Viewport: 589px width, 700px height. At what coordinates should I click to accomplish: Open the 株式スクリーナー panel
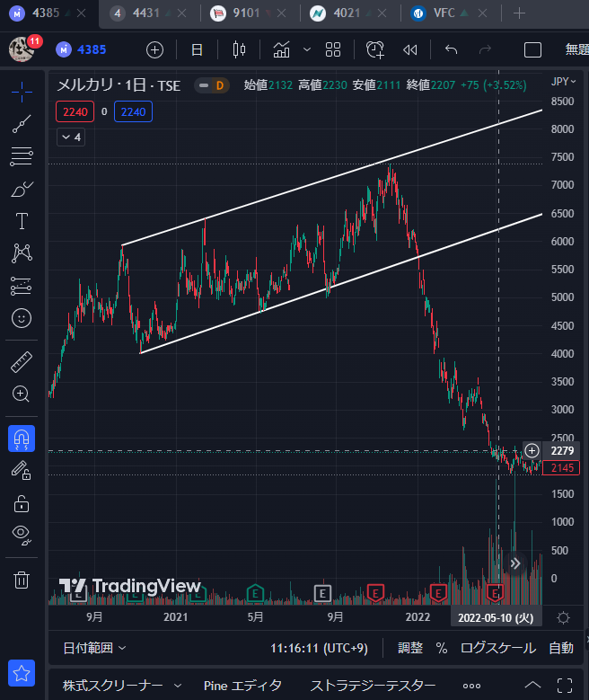(112, 686)
